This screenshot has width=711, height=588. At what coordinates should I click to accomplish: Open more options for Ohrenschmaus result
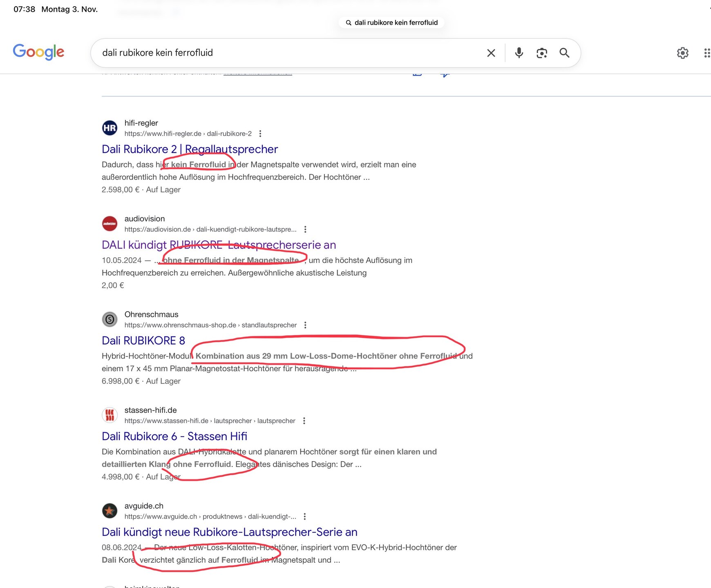[305, 325]
